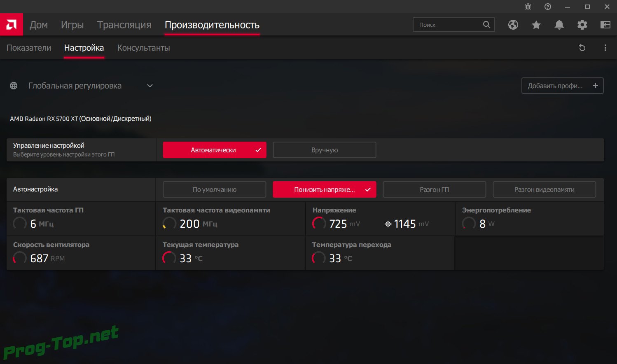
Task: Click the 725 mV voltage gauge icon
Action: (319, 224)
